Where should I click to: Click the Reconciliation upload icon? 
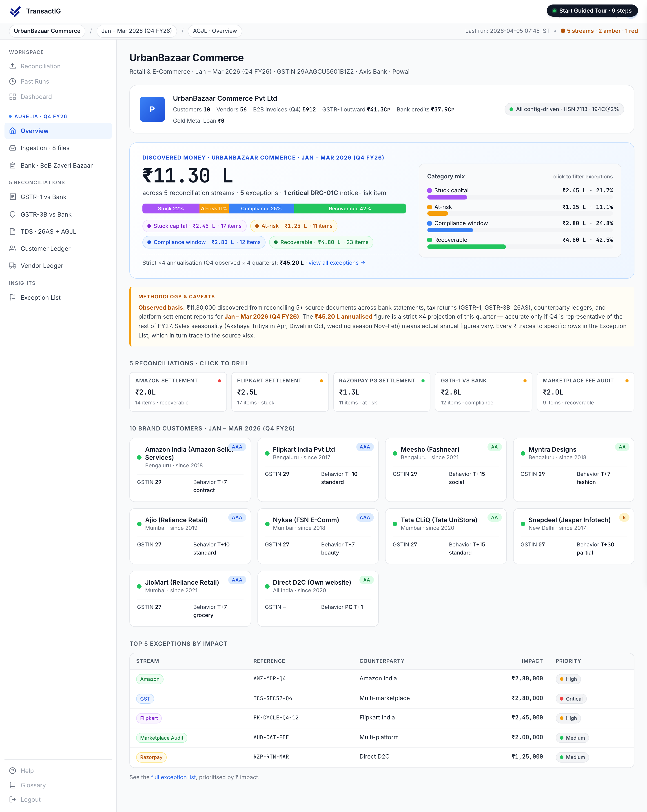[13, 66]
